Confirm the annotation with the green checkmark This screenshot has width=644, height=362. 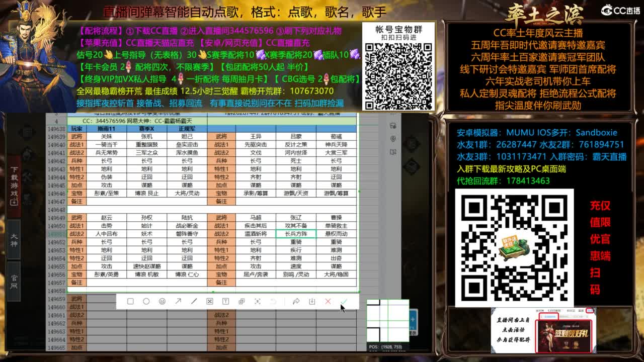point(344,302)
